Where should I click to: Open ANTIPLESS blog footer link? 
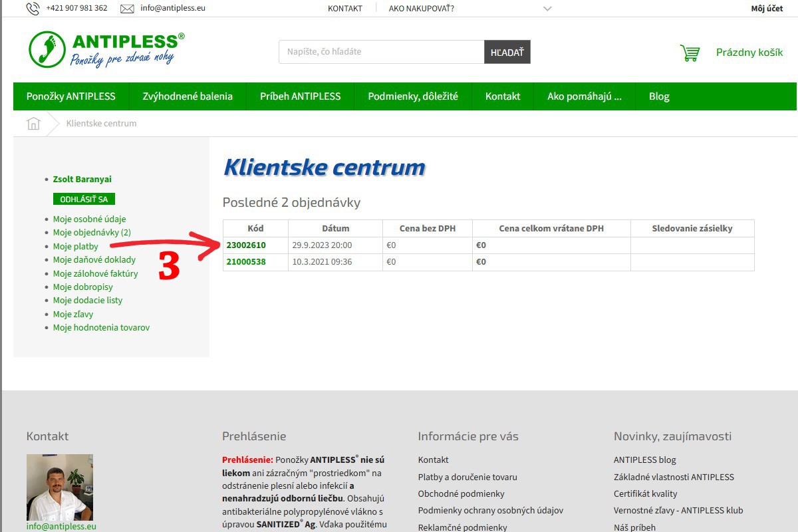[644, 460]
